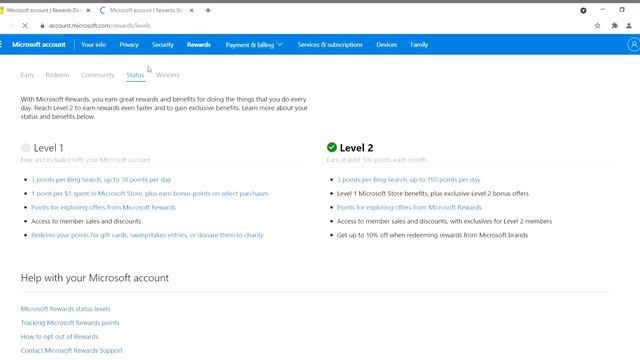
Task: Open the Devices section
Action: [x=387, y=44]
